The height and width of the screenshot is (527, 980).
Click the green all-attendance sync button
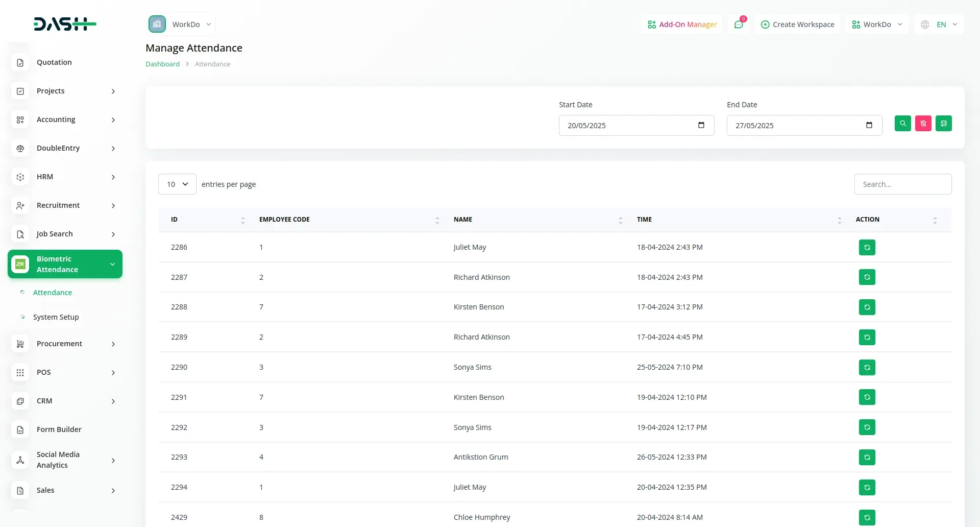click(x=943, y=124)
